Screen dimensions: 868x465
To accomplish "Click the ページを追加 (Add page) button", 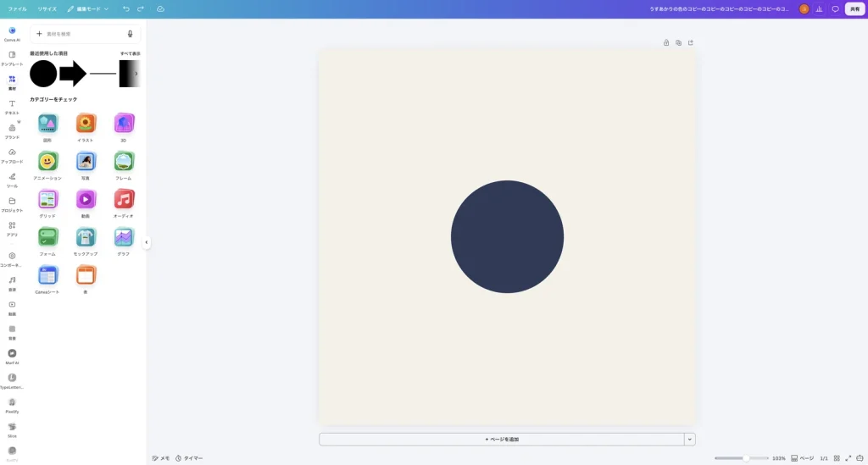I will (x=502, y=439).
